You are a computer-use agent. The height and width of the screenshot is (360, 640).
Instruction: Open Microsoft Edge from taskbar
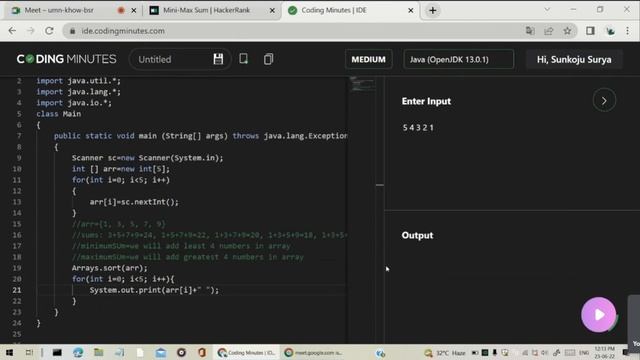point(78,352)
